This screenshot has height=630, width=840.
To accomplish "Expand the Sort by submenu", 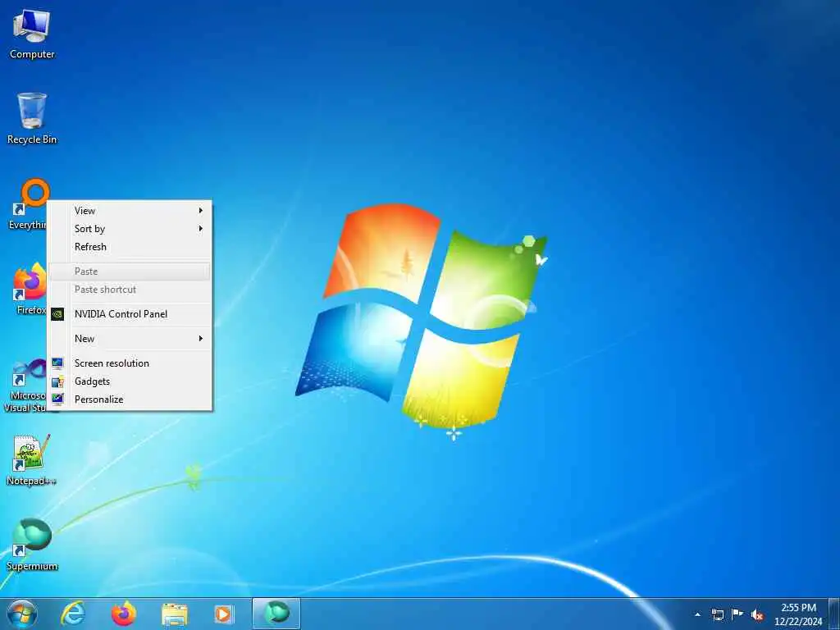I will (x=130, y=229).
